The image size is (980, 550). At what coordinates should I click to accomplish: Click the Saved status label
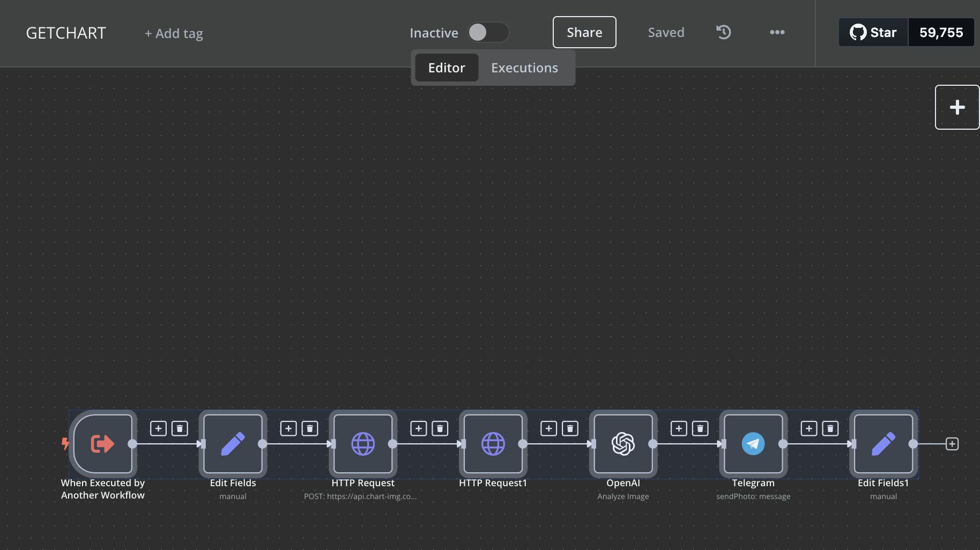(666, 32)
